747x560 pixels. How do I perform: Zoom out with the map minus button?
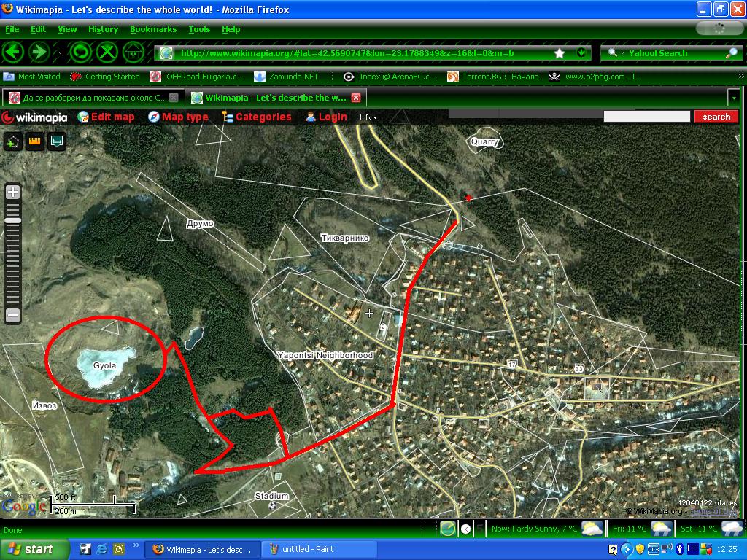(12, 315)
